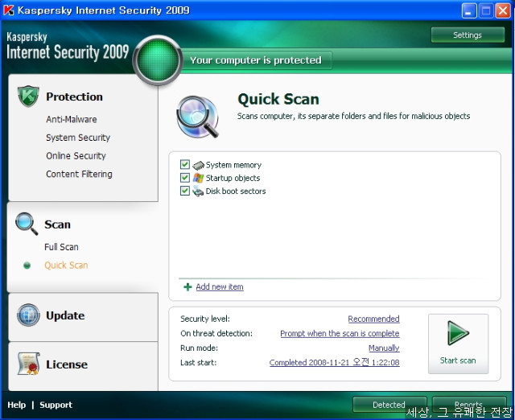Change the Recommended security level

click(373, 319)
